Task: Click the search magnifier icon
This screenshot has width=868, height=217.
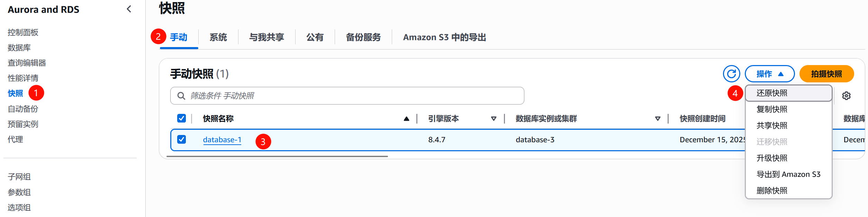Action: pos(181,95)
